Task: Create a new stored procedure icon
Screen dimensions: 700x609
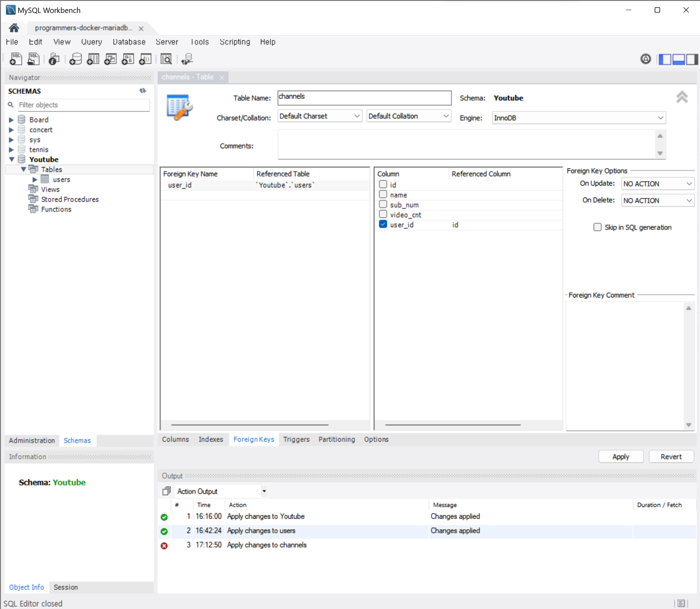Action: pyautogui.click(x=128, y=59)
